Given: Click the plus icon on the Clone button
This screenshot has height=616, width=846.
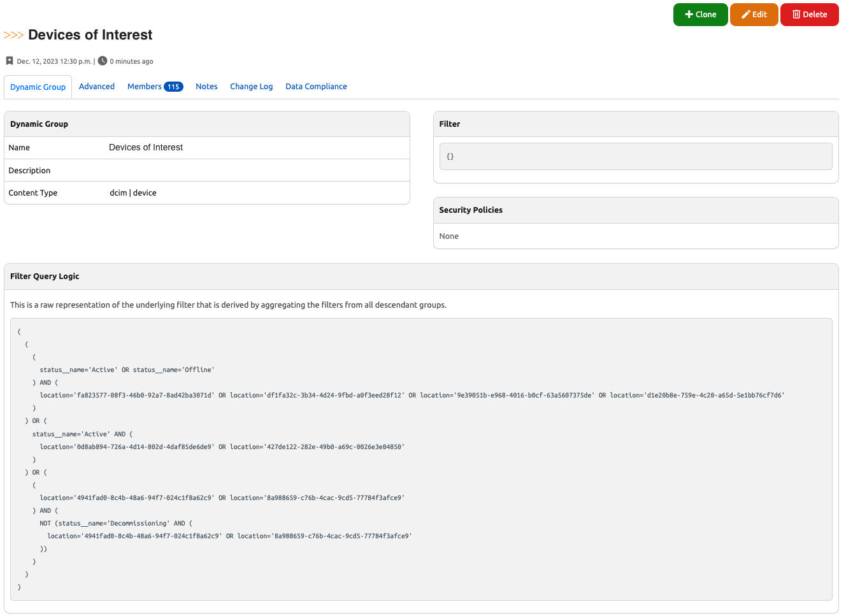Looking at the screenshot, I should coord(689,15).
